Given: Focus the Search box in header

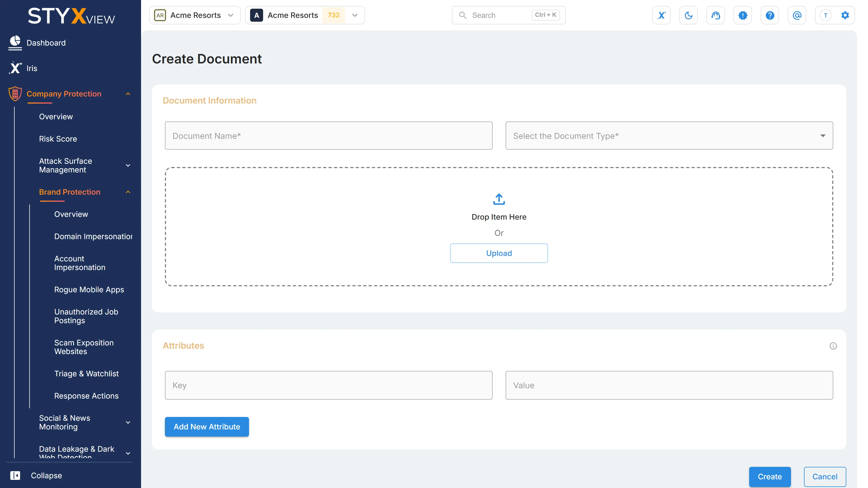Looking at the screenshot, I should (509, 15).
